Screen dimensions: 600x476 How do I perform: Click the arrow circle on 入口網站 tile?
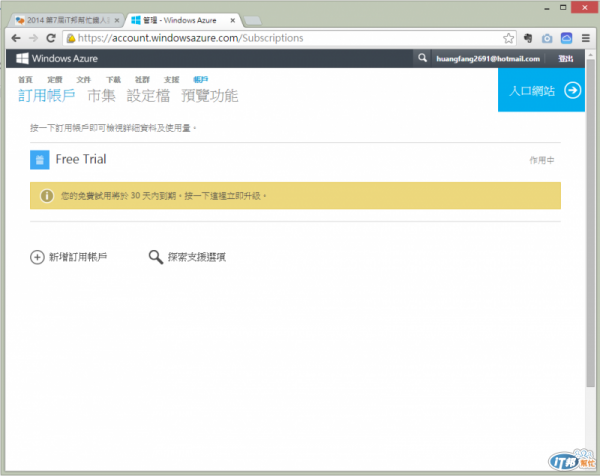click(x=572, y=91)
